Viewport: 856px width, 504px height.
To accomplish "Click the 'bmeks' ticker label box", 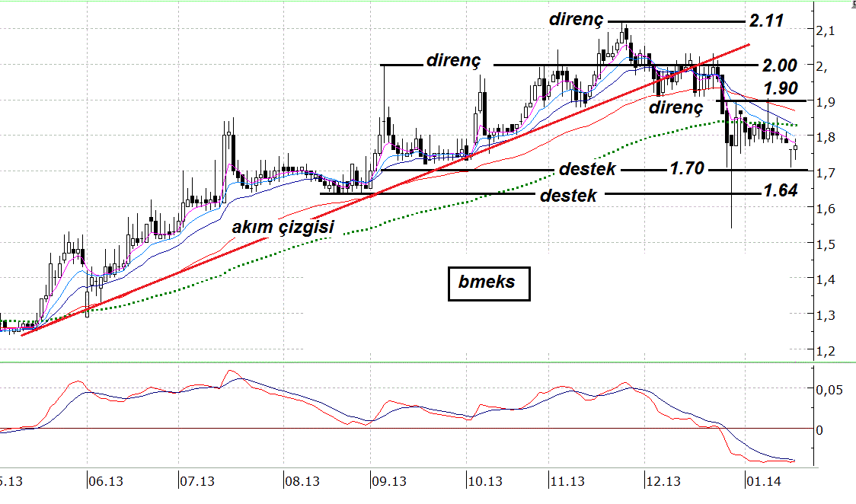I will (x=489, y=283).
